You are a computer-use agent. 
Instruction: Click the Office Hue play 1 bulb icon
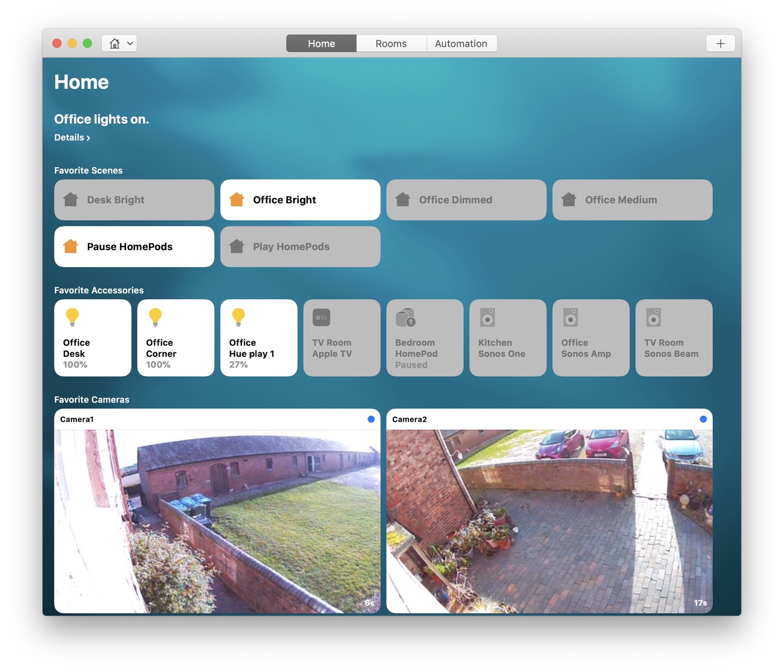tap(238, 317)
